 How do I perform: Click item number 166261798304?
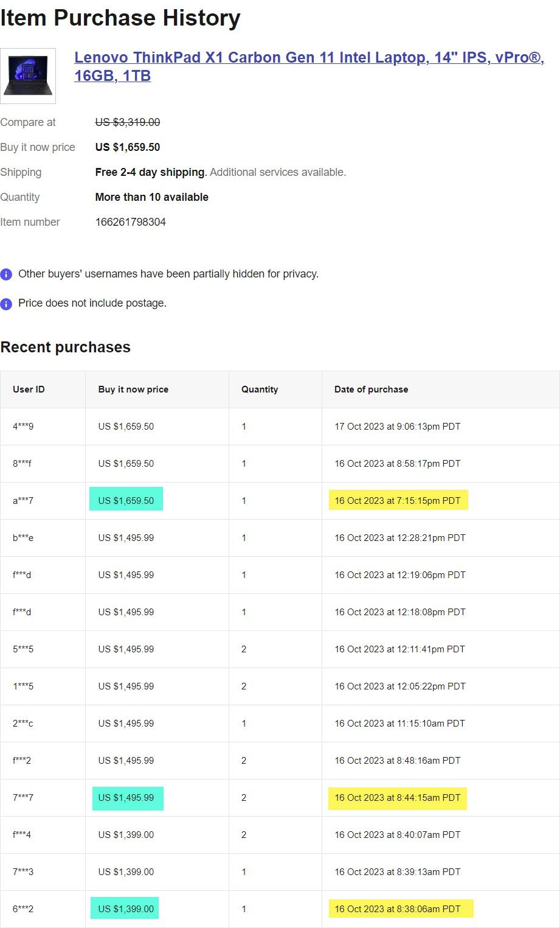pos(130,222)
